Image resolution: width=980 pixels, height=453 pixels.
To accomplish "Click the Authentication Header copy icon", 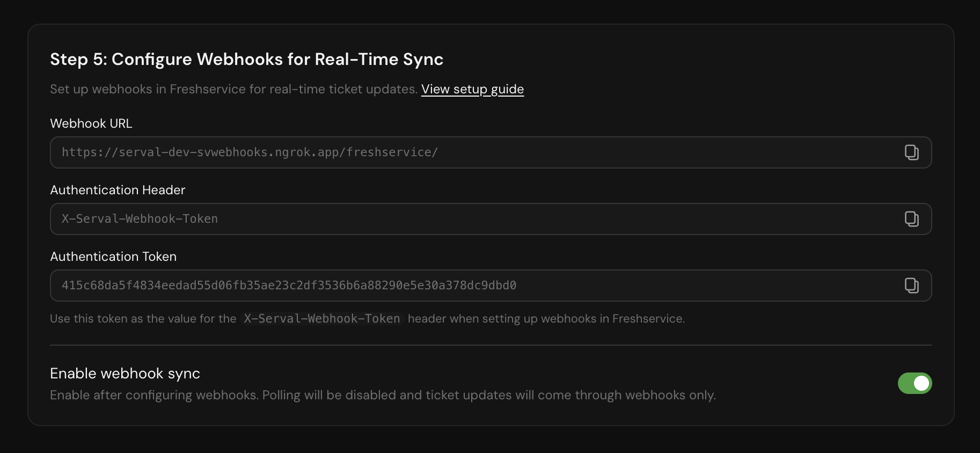I will pyautogui.click(x=911, y=219).
